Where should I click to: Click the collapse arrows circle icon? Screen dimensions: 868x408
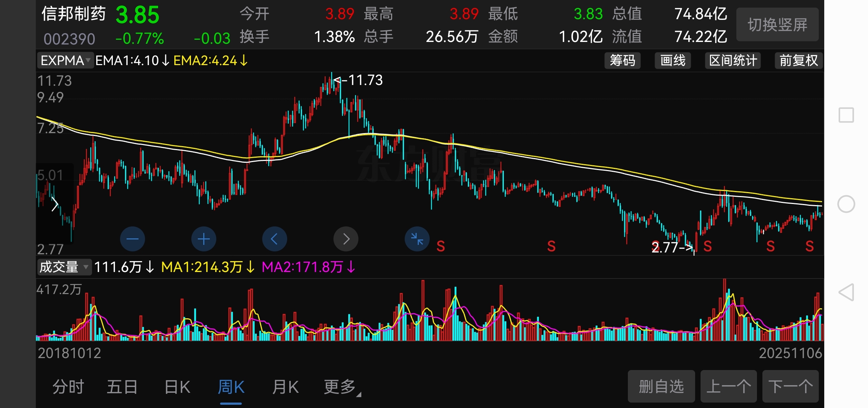point(417,239)
